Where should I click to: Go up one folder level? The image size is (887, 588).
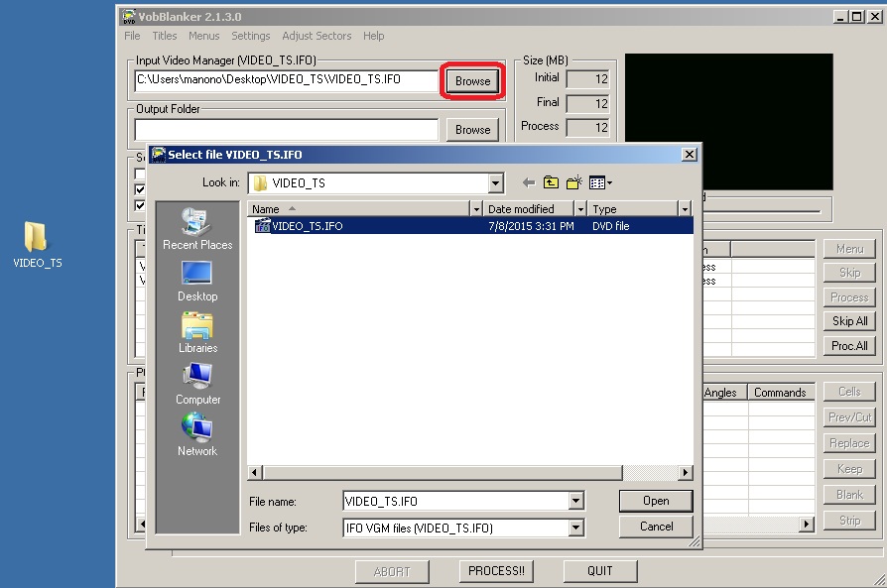pos(551,182)
